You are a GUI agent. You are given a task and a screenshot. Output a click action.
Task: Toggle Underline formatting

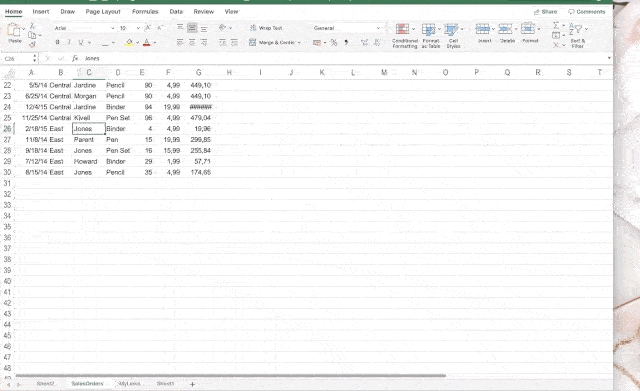click(x=81, y=42)
